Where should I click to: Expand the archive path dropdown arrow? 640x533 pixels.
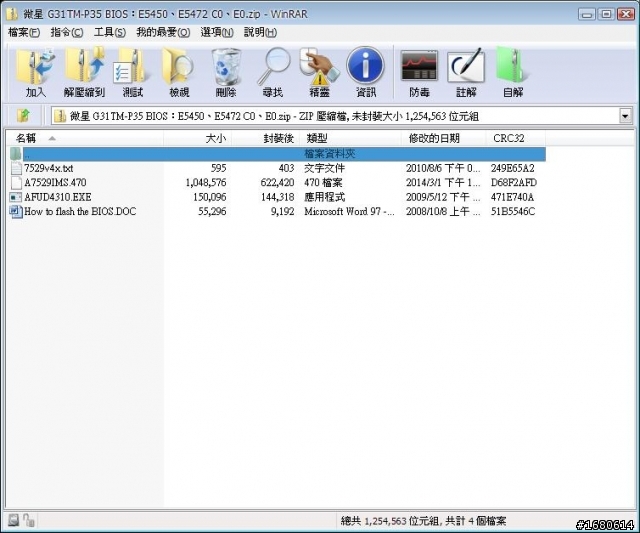(x=625, y=116)
